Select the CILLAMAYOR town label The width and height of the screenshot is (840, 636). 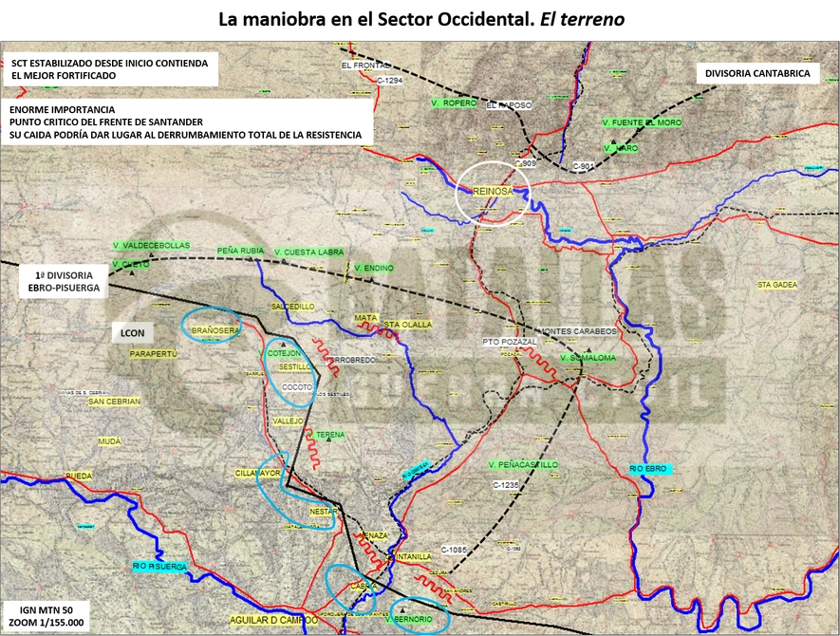click(x=257, y=473)
